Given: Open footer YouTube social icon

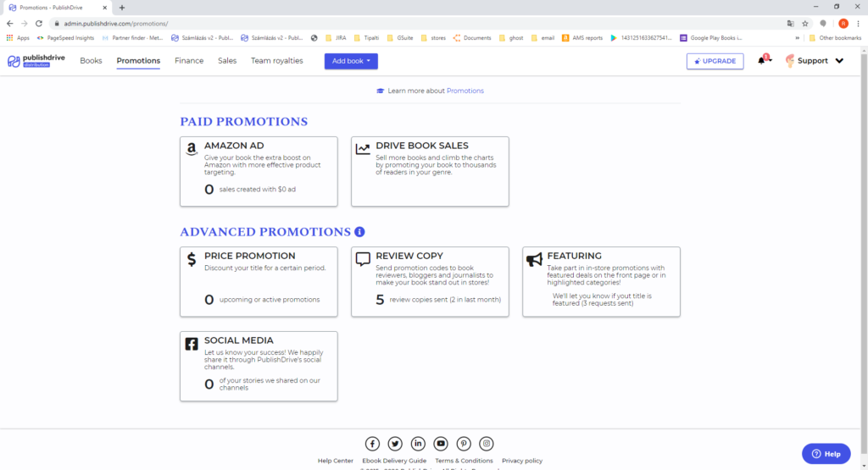Looking at the screenshot, I should click(441, 444).
